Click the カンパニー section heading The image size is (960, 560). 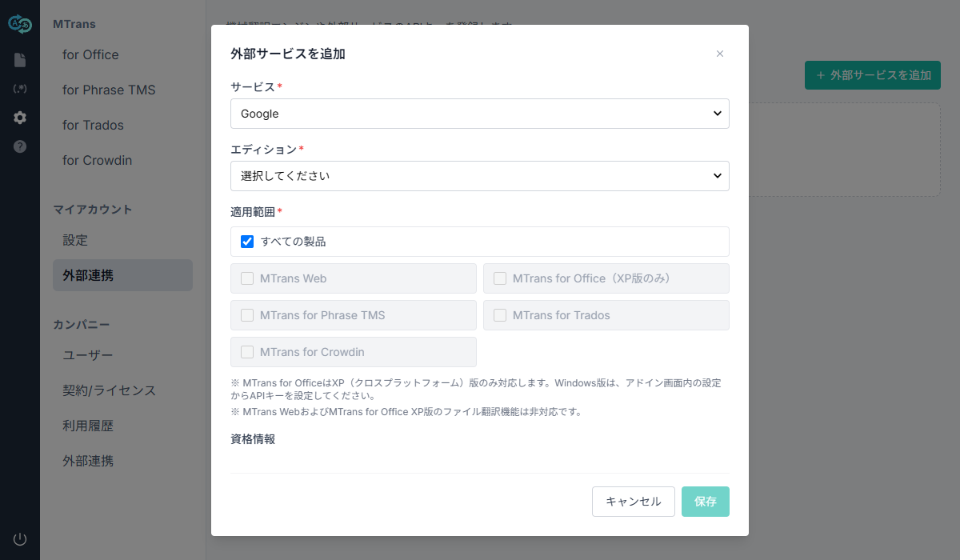pyautogui.click(x=81, y=325)
